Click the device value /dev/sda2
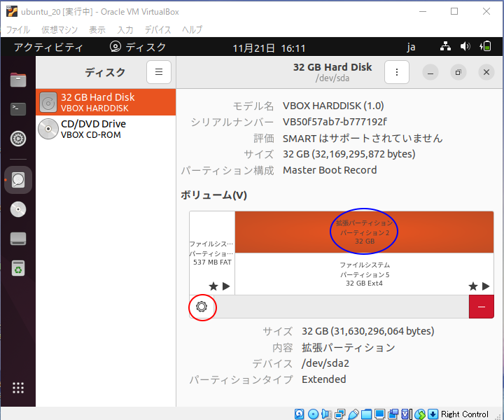504x420 pixels. click(325, 363)
